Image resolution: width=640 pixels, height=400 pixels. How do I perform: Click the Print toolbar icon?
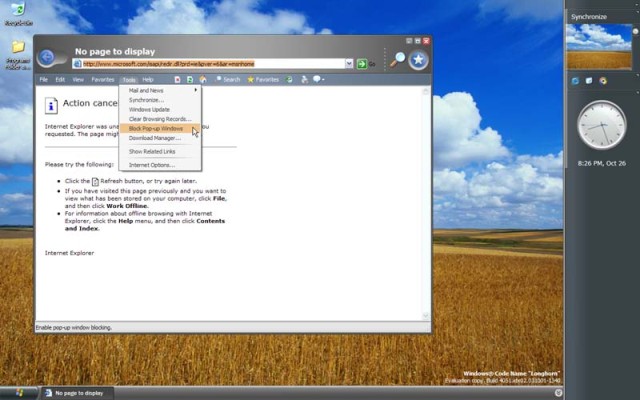[x=304, y=80]
